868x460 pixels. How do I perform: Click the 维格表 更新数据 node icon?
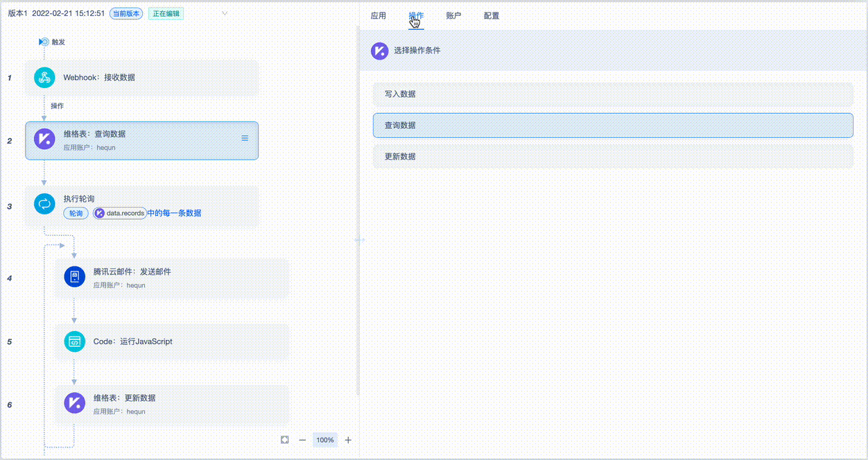[74, 403]
